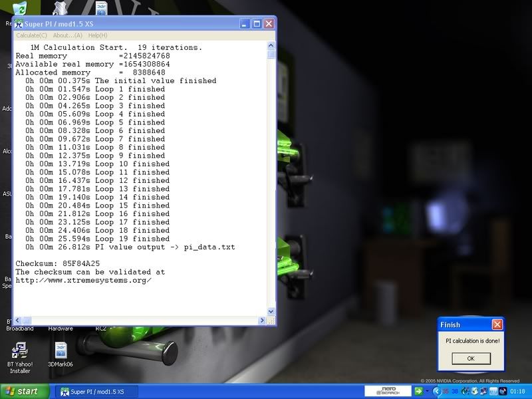The width and height of the screenshot is (532, 399).
Task: Click 'PI calculation is done!' message text
Action: click(x=473, y=340)
